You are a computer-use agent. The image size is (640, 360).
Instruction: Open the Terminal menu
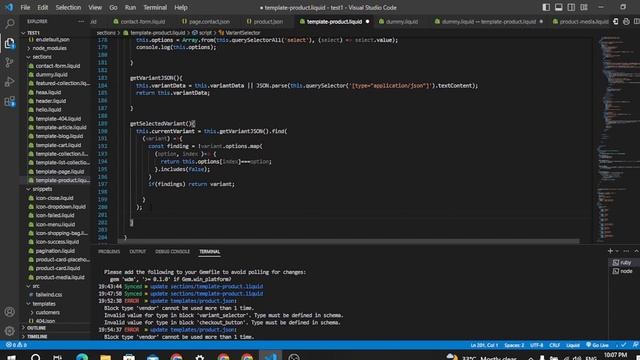155,7
